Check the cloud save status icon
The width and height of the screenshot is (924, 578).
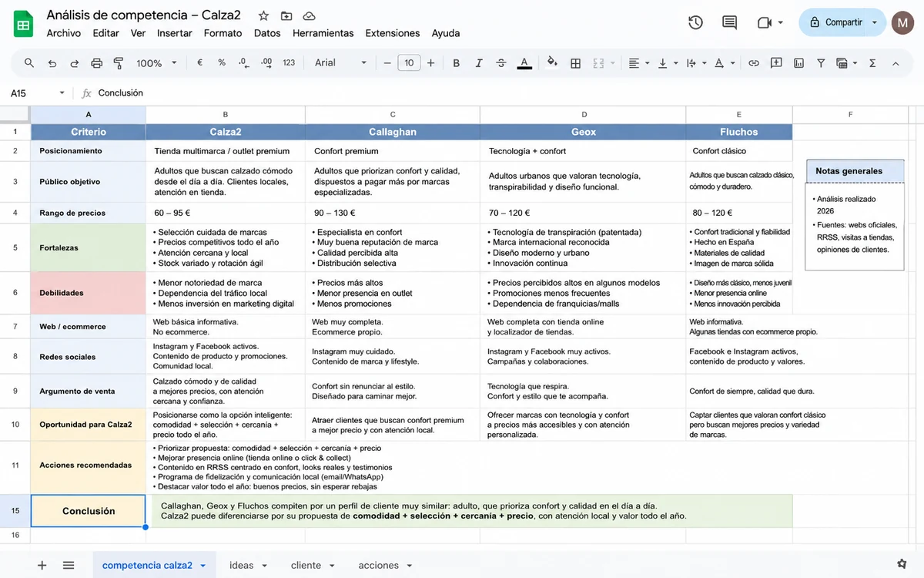click(309, 15)
